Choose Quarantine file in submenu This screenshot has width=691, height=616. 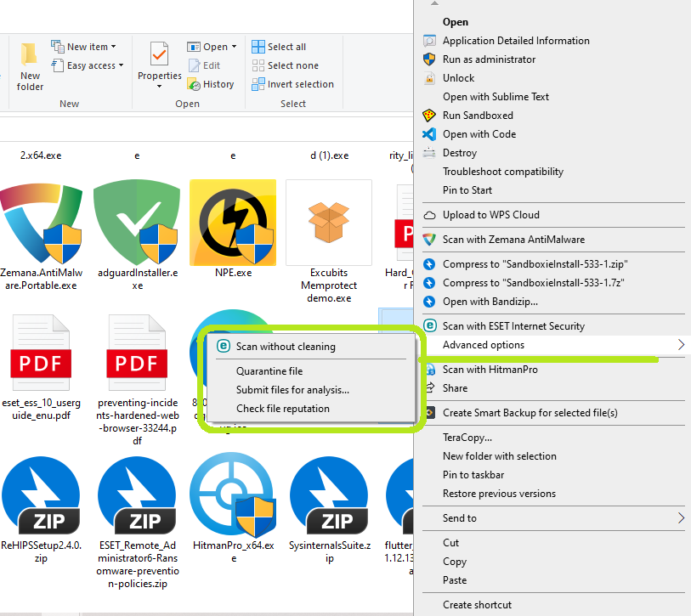pyautogui.click(x=311, y=371)
